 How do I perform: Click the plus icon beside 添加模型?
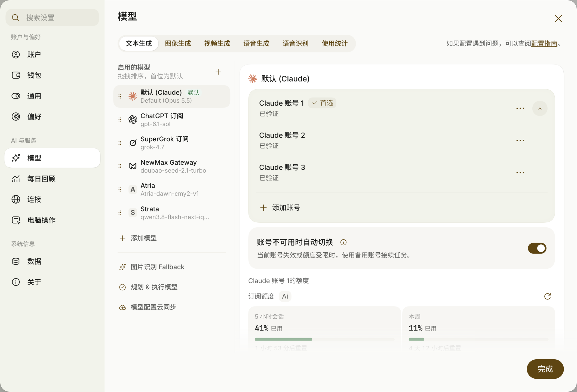tap(122, 238)
